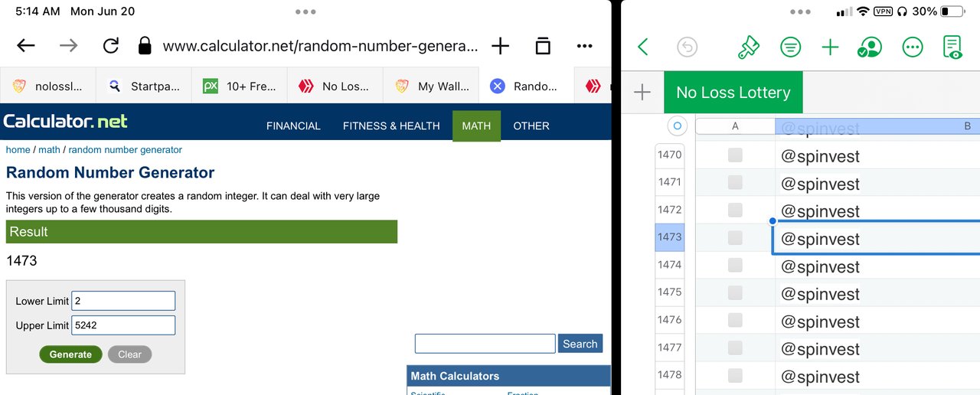
Task: Open the browser three-dot menu
Action: (x=585, y=46)
